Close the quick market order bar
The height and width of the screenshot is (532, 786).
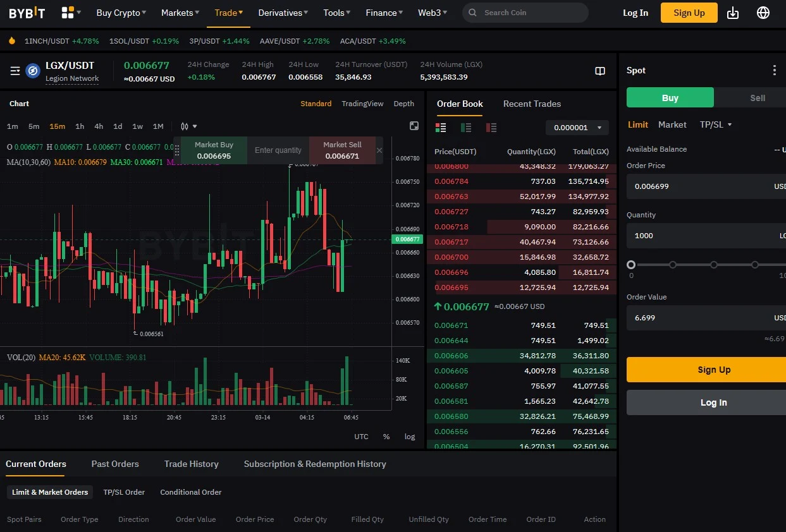point(379,150)
